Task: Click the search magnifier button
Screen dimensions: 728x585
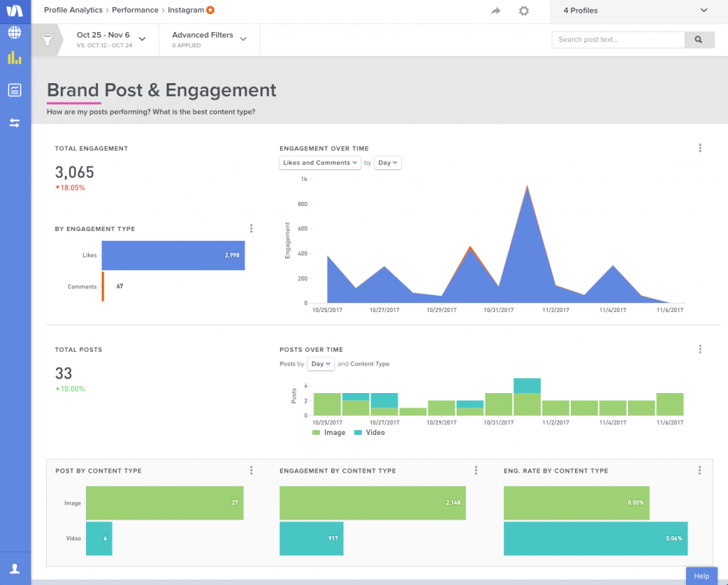Action: coord(699,40)
